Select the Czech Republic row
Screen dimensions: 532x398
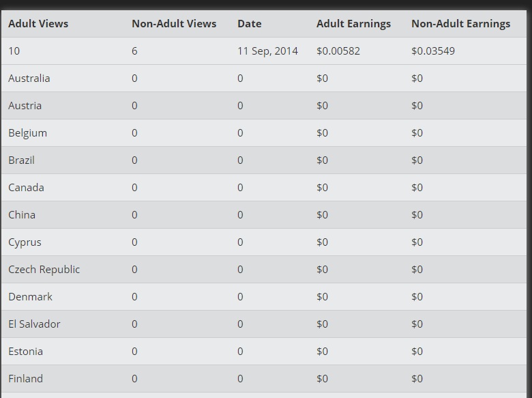[x=264, y=270]
